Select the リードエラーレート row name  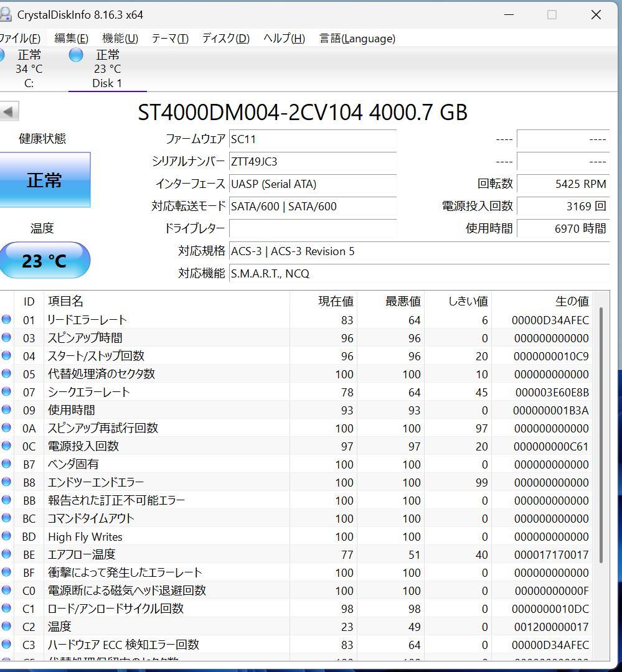(87, 320)
